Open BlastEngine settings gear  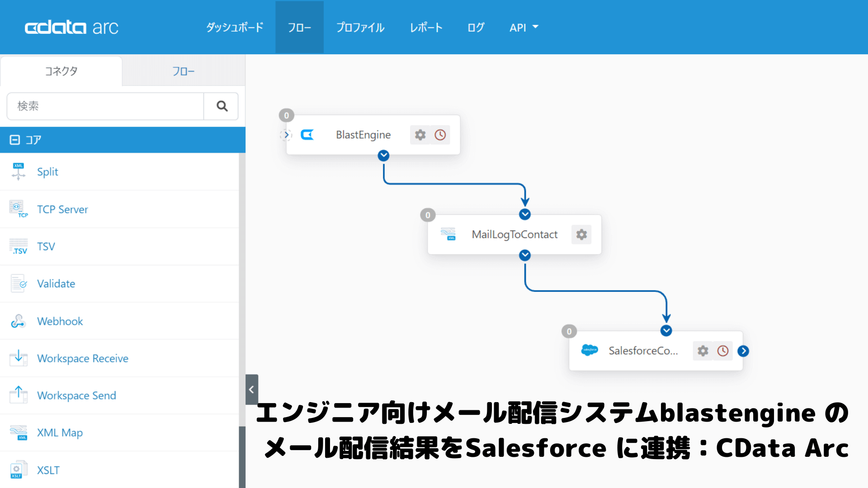tap(420, 135)
